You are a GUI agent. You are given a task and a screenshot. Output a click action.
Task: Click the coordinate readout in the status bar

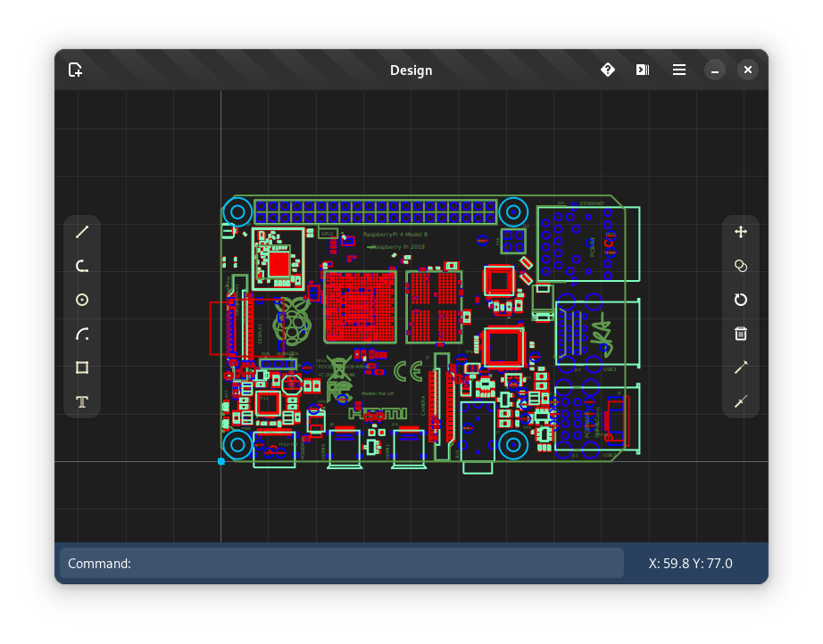(690, 563)
